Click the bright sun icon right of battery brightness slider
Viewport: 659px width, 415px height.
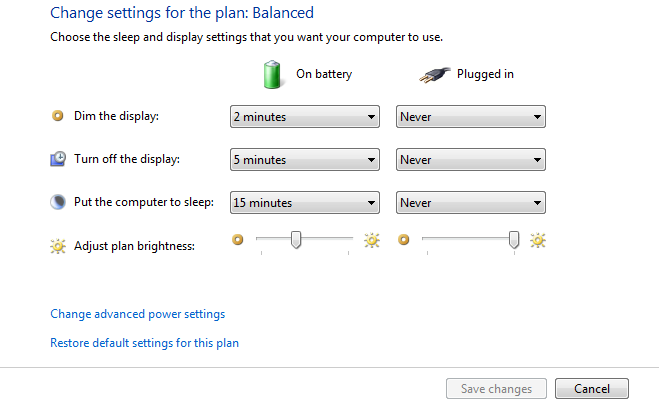point(372,240)
